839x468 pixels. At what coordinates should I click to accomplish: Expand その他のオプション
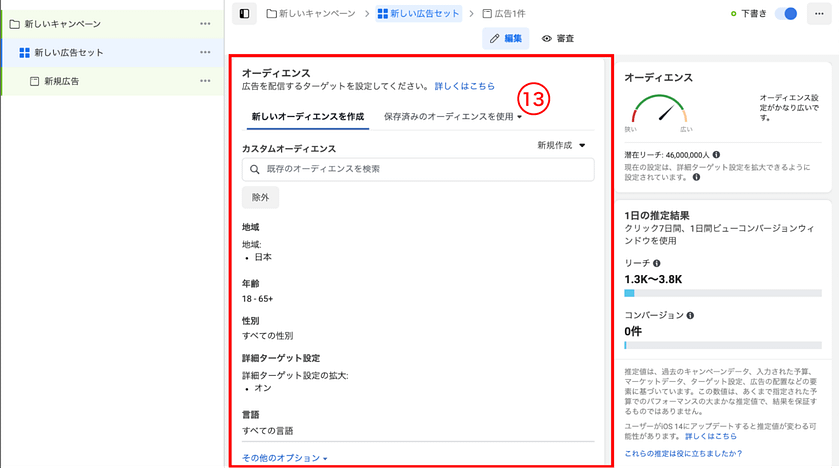point(285,458)
